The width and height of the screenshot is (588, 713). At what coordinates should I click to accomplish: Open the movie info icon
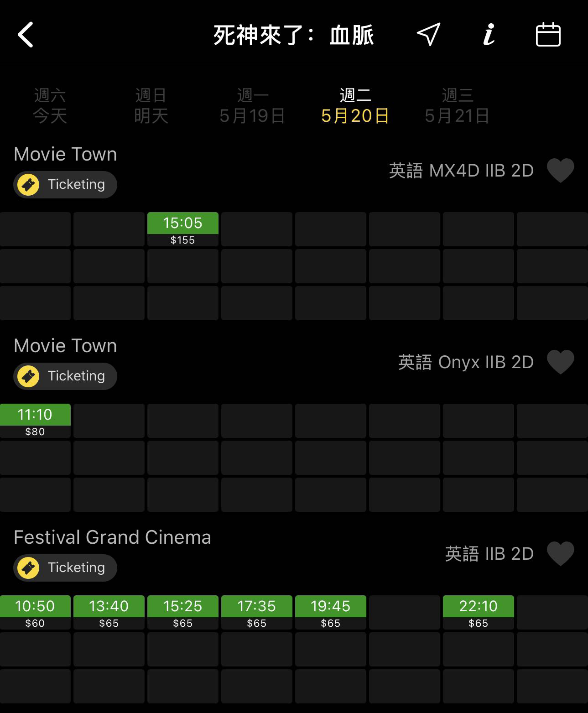pos(489,35)
